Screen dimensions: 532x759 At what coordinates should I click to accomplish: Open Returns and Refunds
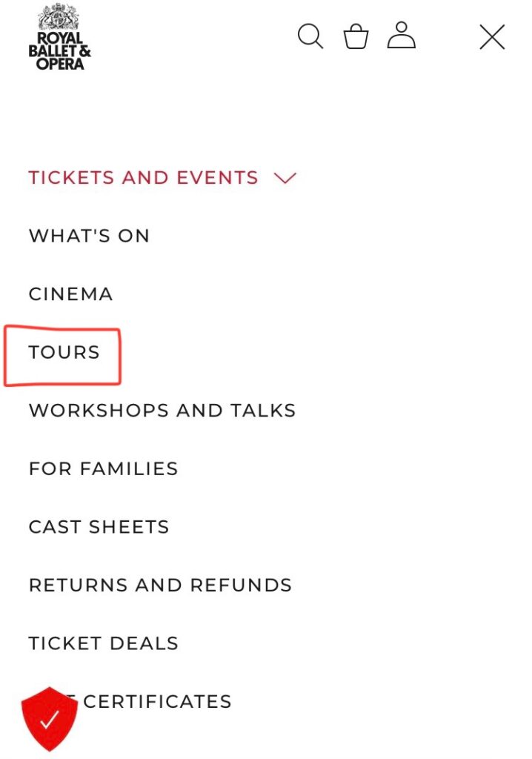coord(160,585)
